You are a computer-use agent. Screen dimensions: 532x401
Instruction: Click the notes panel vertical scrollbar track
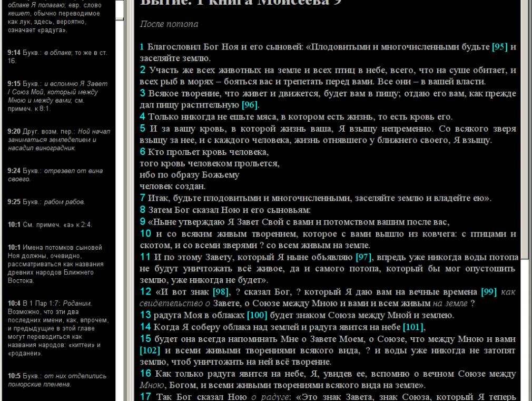click(120, 211)
